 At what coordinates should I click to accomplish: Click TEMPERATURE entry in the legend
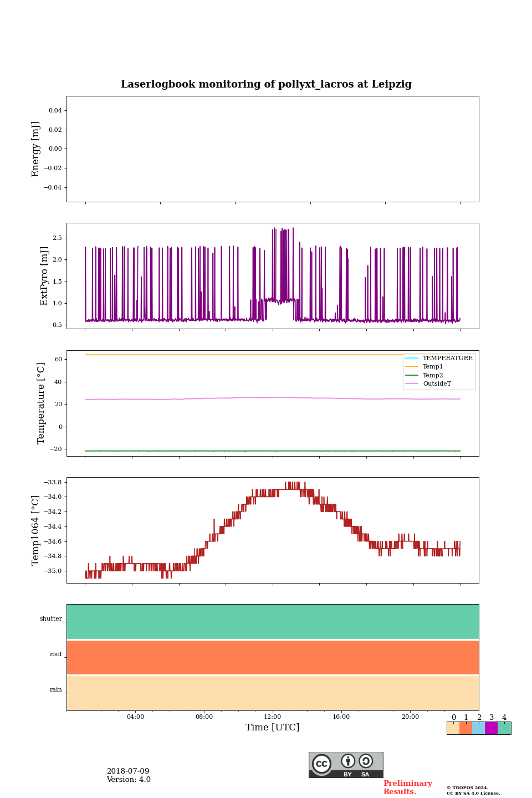click(x=439, y=358)
